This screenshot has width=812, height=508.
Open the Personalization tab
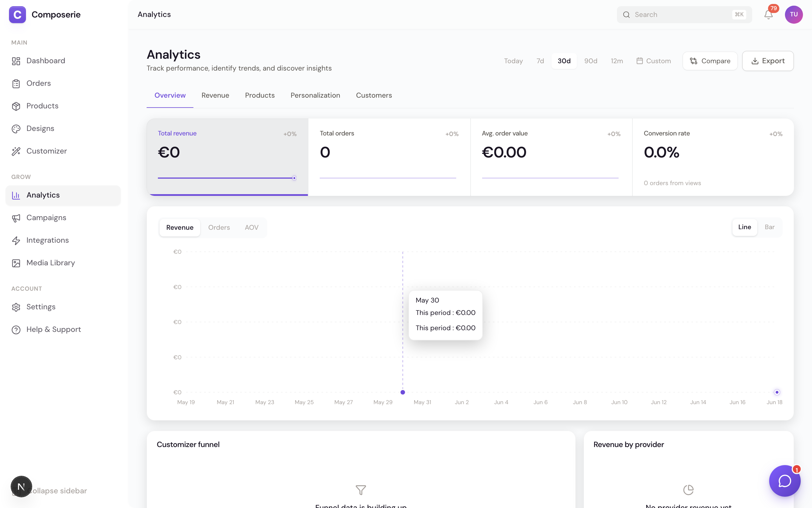point(315,95)
